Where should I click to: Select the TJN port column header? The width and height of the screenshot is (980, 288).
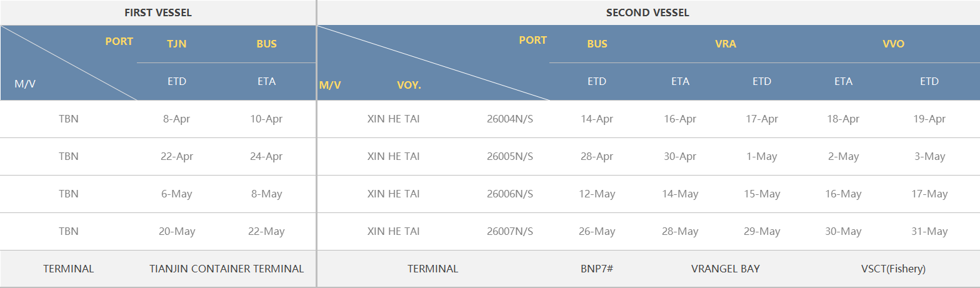(176, 44)
